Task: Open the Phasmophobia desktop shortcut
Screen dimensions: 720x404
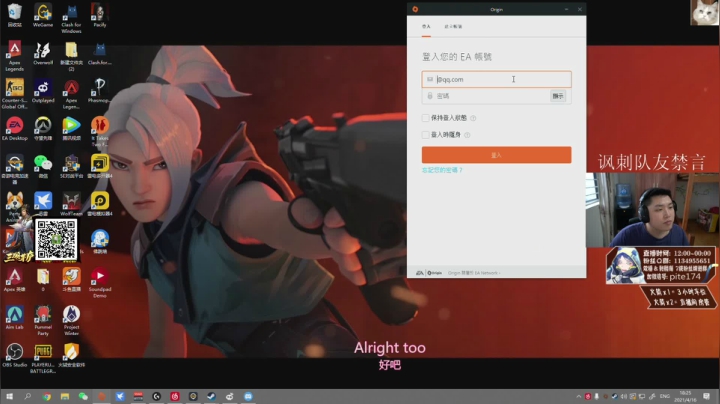Action: (x=100, y=90)
